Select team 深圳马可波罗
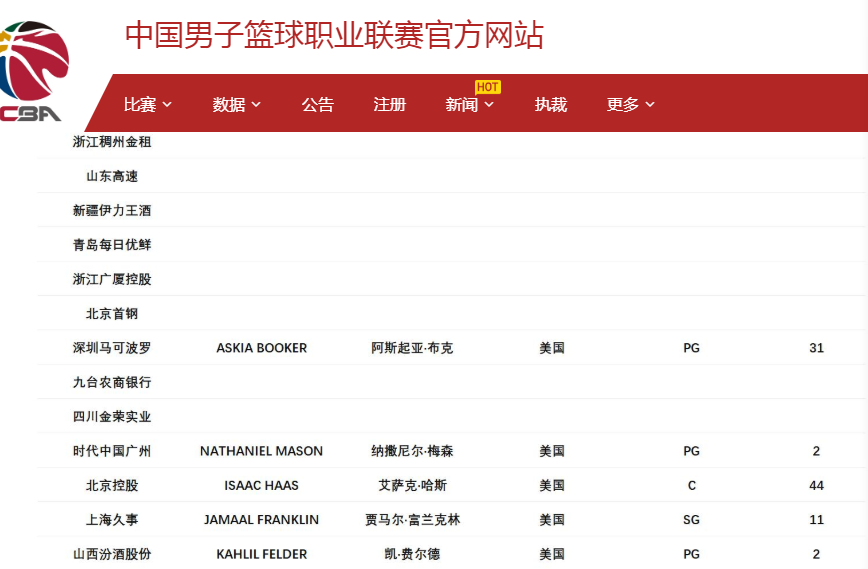This screenshot has width=868, height=569. tap(112, 348)
